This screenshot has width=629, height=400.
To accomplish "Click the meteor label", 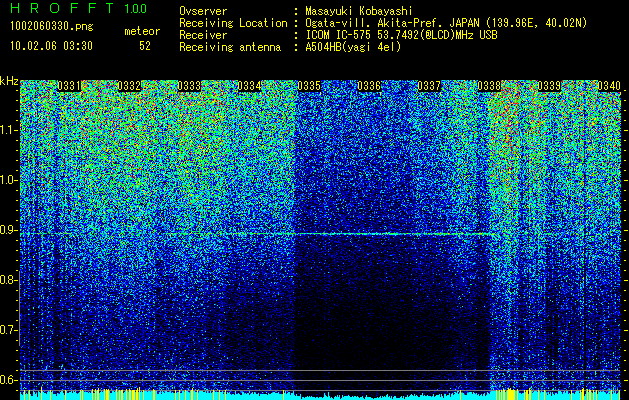I will click(x=142, y=31).
